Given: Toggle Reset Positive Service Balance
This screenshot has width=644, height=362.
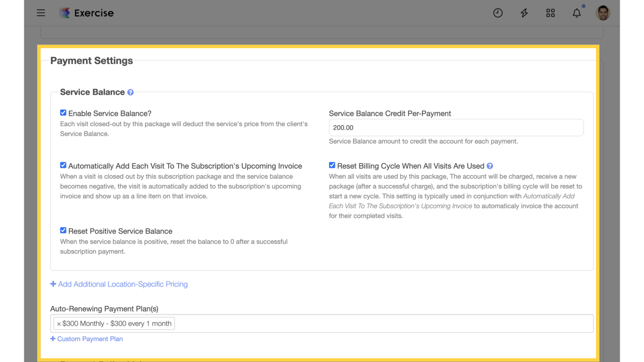Looking at the screenshot, I should pos(63,230).
